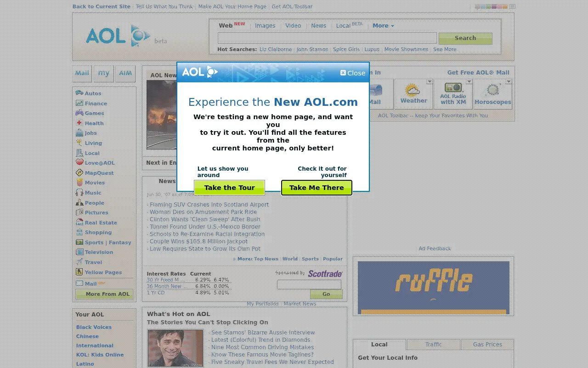The width and height of the screenshot is (588, 368).
Task: Switch to the AIM tab in sidebar
Action: point(125,73)
